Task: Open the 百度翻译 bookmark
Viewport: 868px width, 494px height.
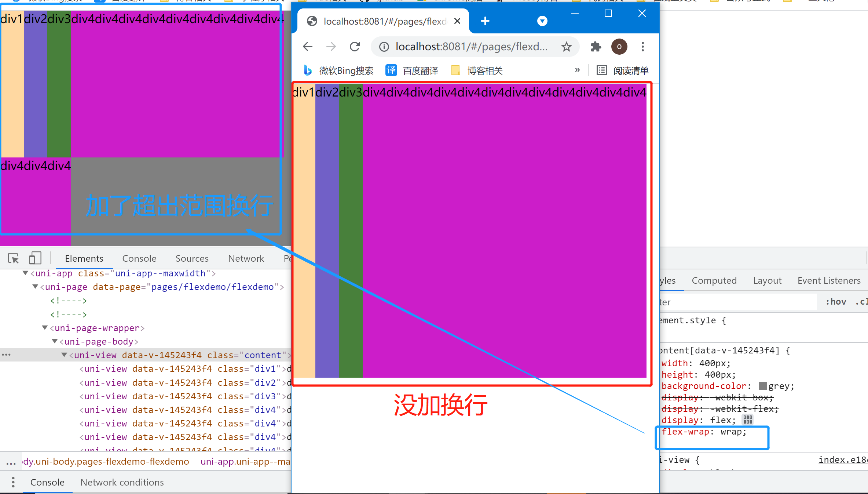Action: coord(412,70)
